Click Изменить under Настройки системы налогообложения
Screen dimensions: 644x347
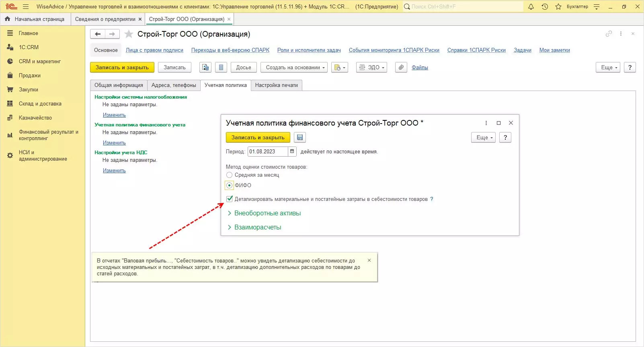pyautogui.click(x=114, y=115)
